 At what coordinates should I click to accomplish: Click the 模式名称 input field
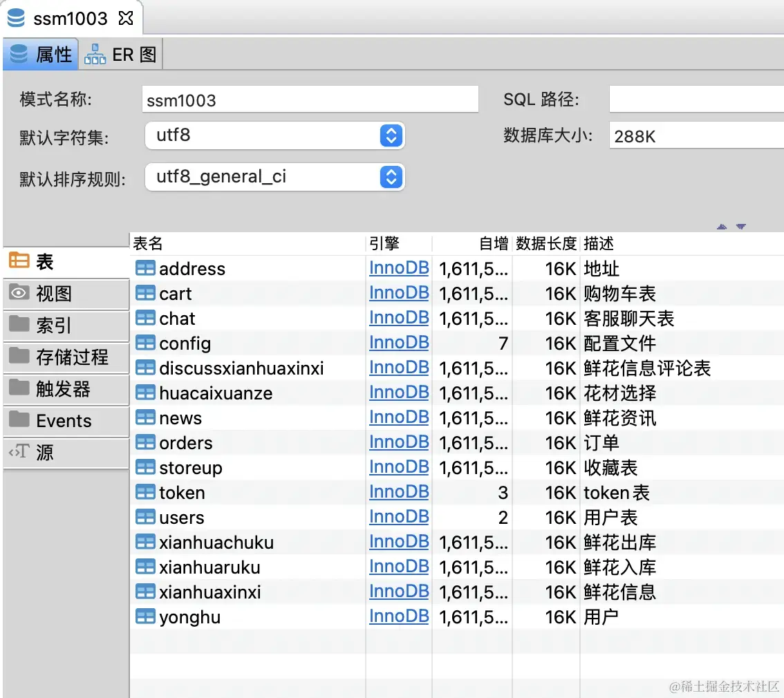point(310,100)
